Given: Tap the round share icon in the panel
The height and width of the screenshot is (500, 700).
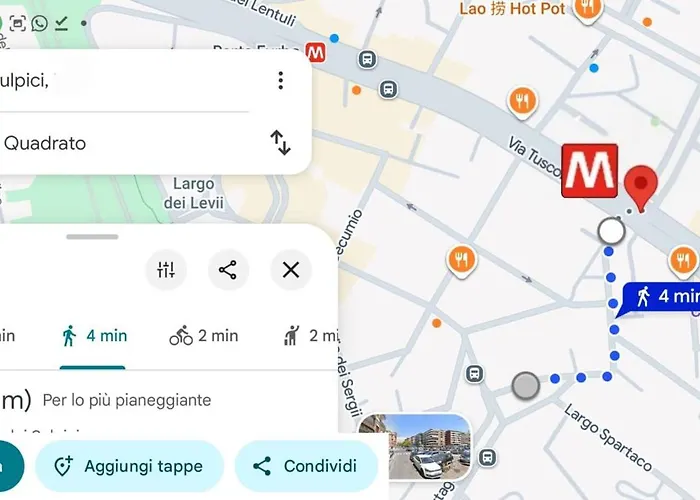Looking at the screenshot, I should coord(228,270).
